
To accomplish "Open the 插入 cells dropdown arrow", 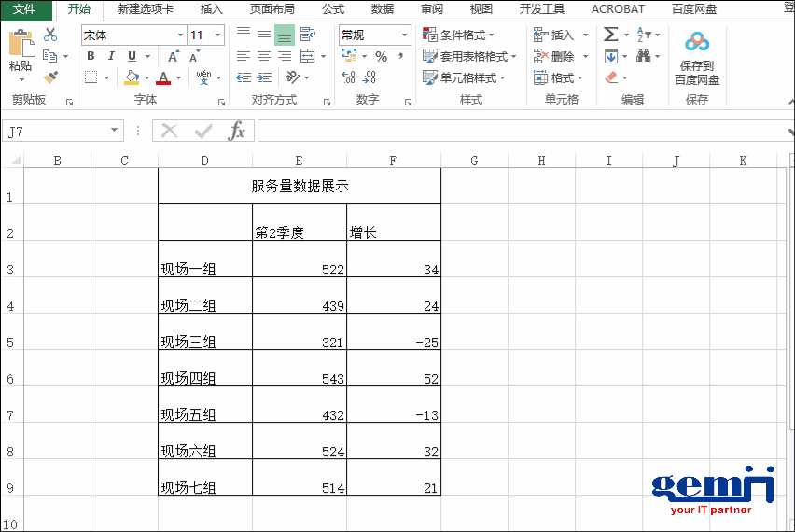I will click(x=586, y=35).
